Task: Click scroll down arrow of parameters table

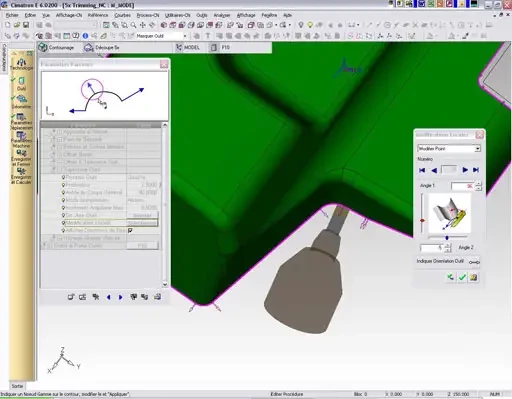Action: tap(165, 284)
